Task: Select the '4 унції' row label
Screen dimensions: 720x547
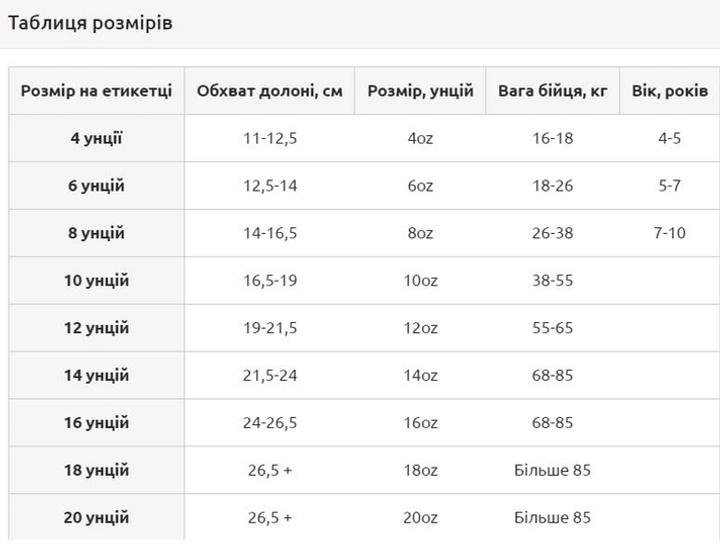Action: point(97,138)
